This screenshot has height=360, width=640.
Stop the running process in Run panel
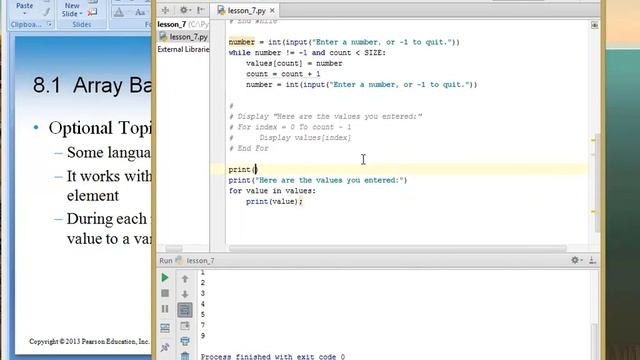click(165, 293)
